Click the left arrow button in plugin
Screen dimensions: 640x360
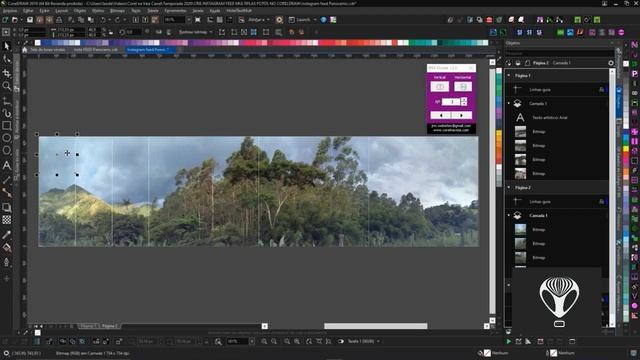[x=440, y=116]
